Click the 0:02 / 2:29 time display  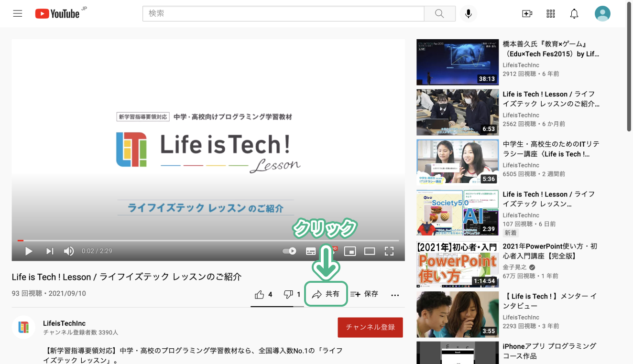tap(97, 251)
